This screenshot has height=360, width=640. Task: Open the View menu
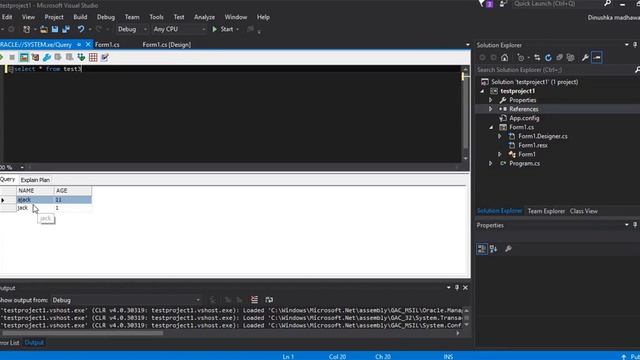pos(28,17)
